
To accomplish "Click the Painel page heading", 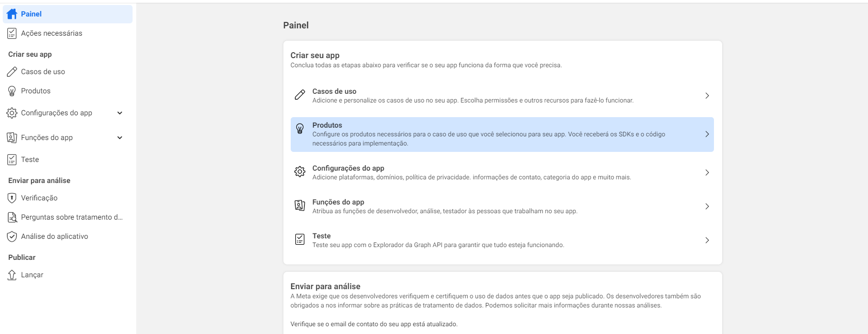I will click(296, 25).
